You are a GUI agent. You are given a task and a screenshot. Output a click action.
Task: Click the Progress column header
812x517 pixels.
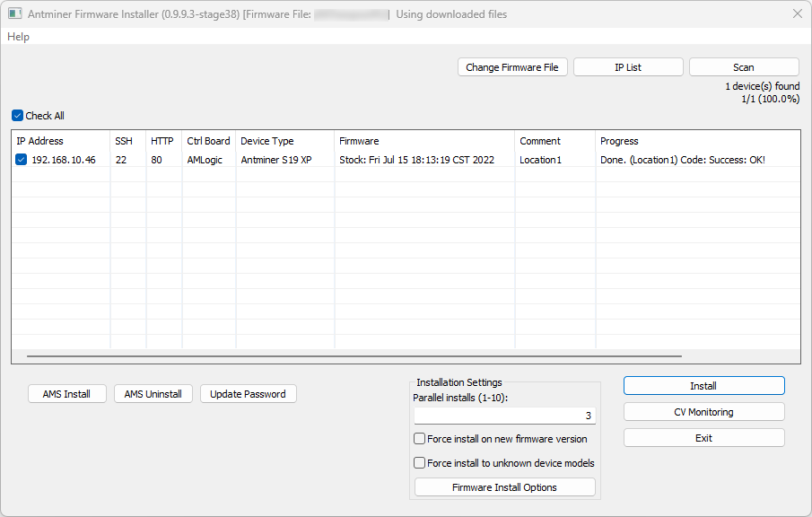coord(697,141)
